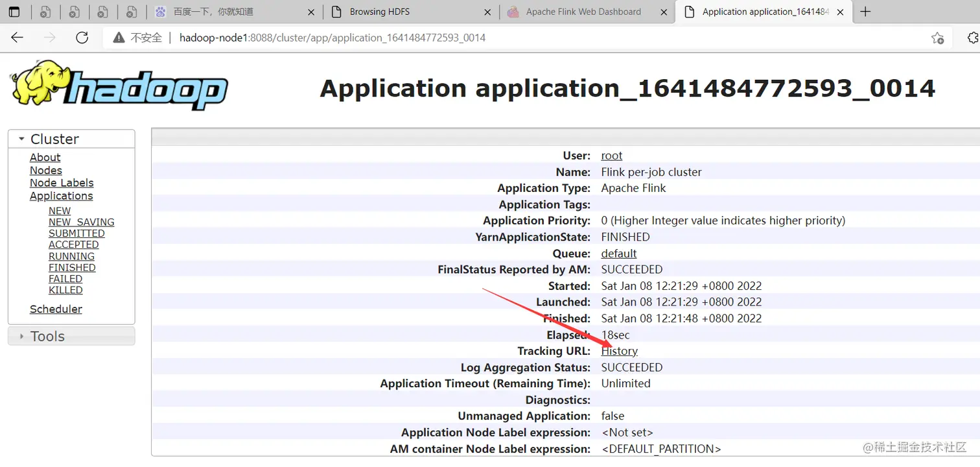Click the page title Application application_1641484772593_0014

click(x=627, y=88)
